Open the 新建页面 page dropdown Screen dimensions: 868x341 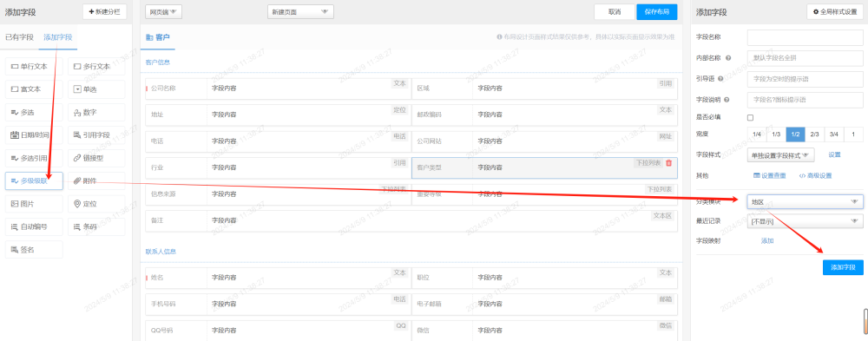[300, 11]
